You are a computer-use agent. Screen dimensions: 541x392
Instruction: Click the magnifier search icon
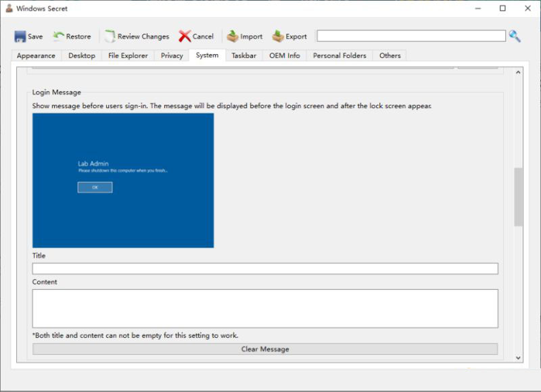[515, 36]
